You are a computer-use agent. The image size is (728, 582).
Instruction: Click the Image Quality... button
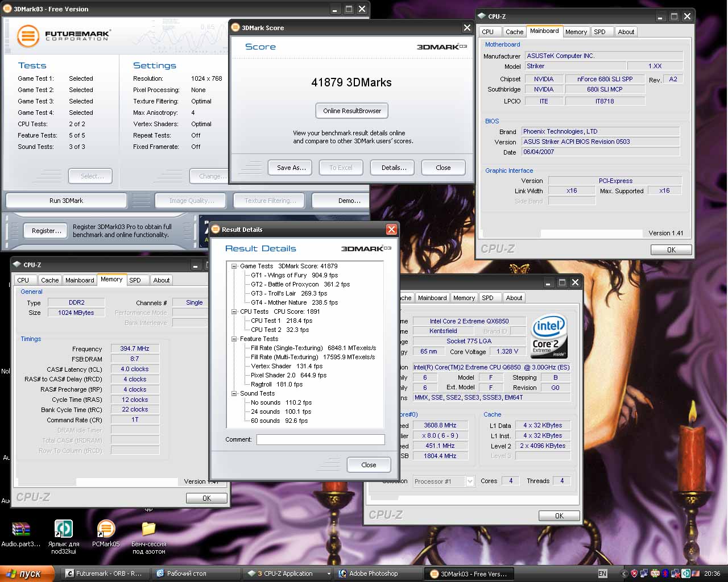[x=192, y=201]
